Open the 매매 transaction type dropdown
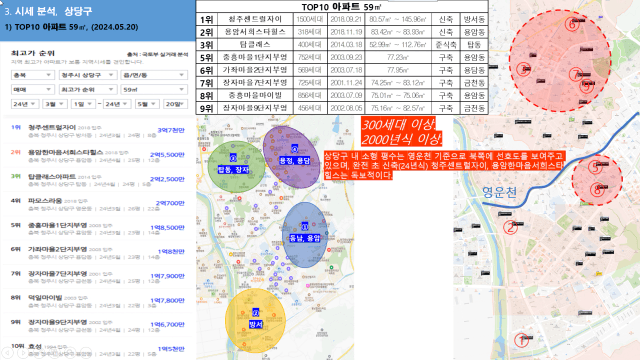This screenshot has height=360, width=640. point(33,89)
